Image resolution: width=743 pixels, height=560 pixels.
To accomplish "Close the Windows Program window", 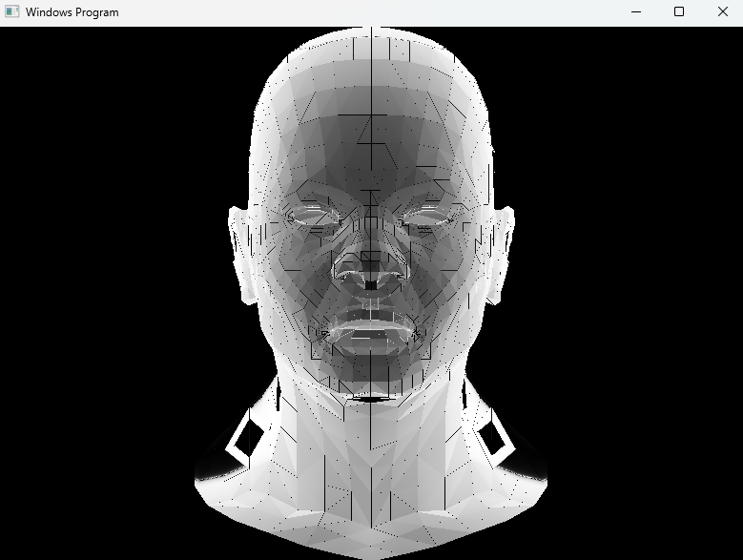I will tap(722, 11).
